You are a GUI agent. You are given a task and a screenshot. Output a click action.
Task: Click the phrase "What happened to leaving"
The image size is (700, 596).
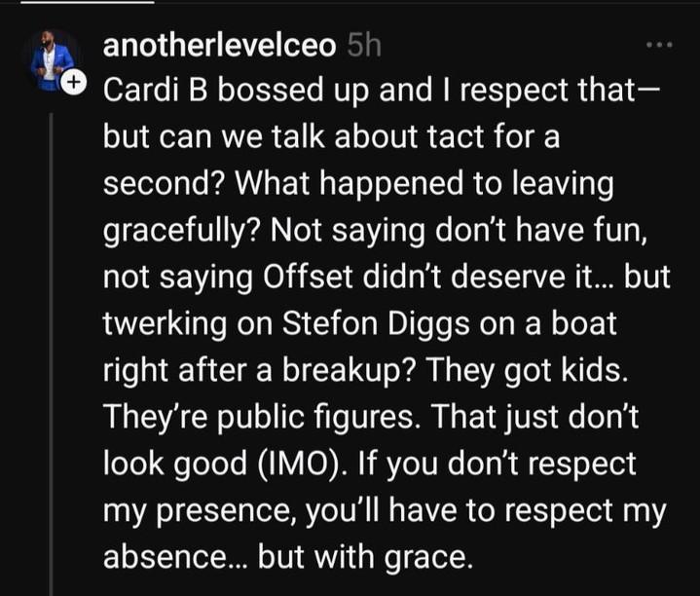[x=424, y=184]
